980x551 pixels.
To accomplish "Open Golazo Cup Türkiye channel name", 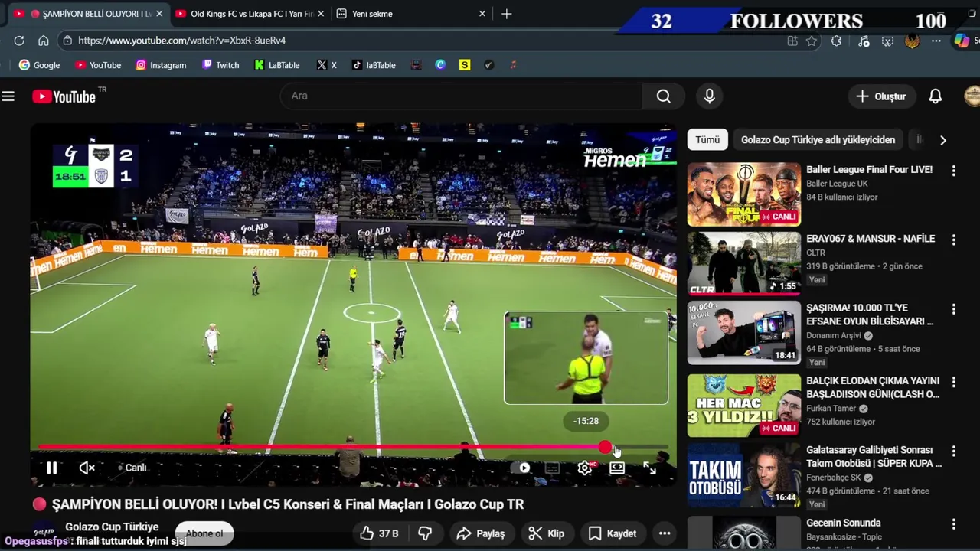I will (x=112, y=527).
